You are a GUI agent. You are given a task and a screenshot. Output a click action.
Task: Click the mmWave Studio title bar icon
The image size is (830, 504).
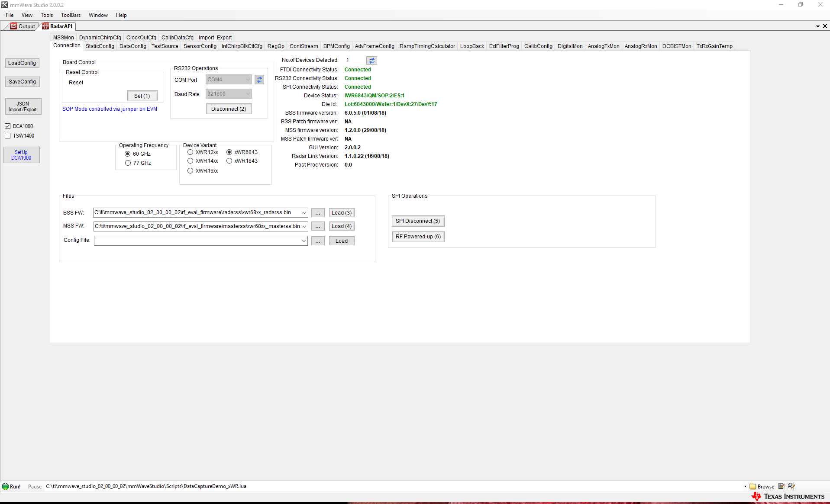tap(4, 5)
